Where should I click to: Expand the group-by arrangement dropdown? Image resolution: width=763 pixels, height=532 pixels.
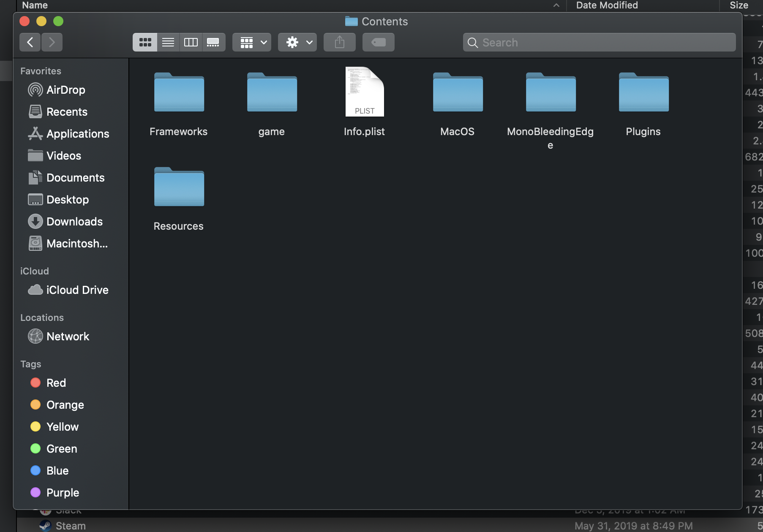click(x=252, y=42)
